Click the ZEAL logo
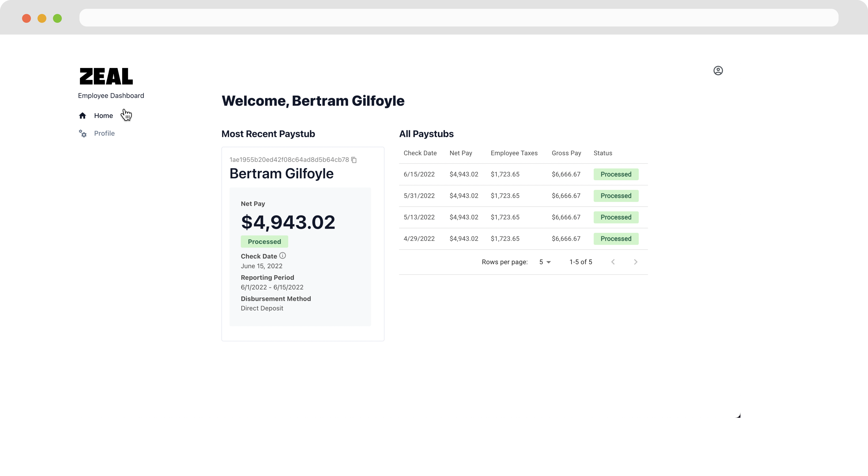The width and height of the screenshot is (868, 476). 106,76
